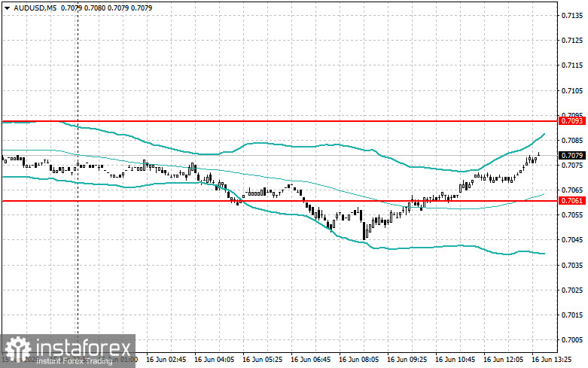Click the 0.7115 price scale value
Viewport: 588px width, 368px height.
tap(572, 65)
